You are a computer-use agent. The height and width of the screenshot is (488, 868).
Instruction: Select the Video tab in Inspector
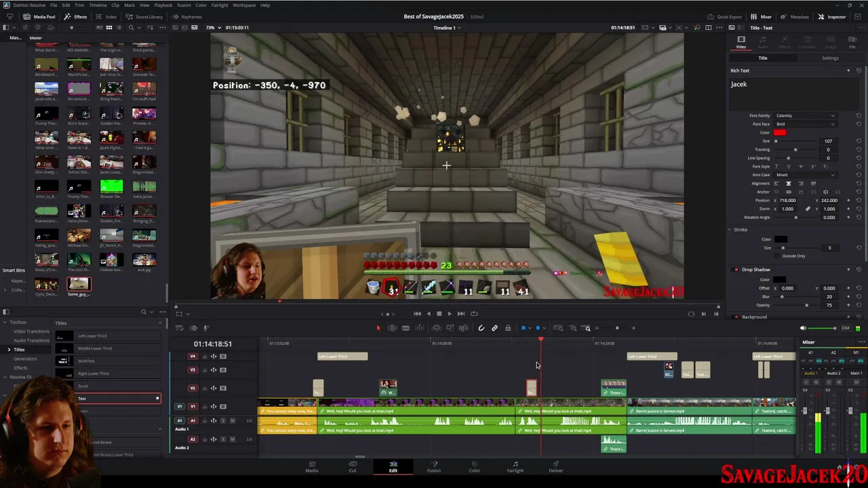click(741, 43)
